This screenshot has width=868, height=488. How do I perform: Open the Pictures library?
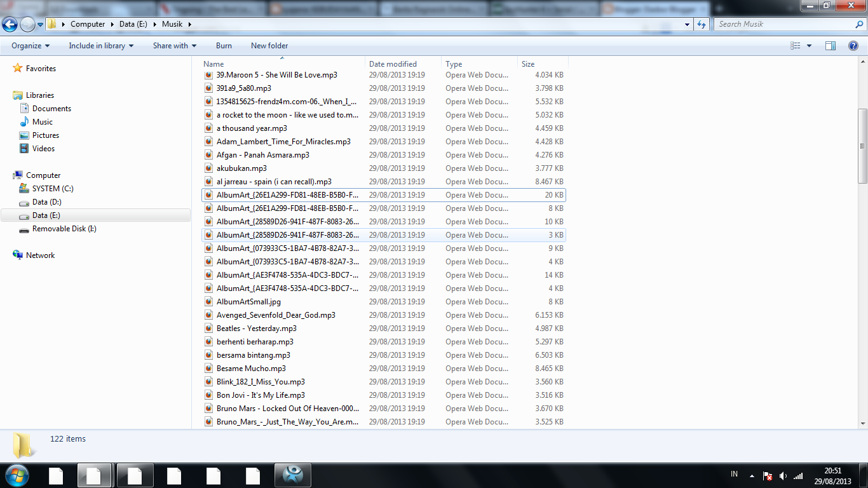click(46, 135)
